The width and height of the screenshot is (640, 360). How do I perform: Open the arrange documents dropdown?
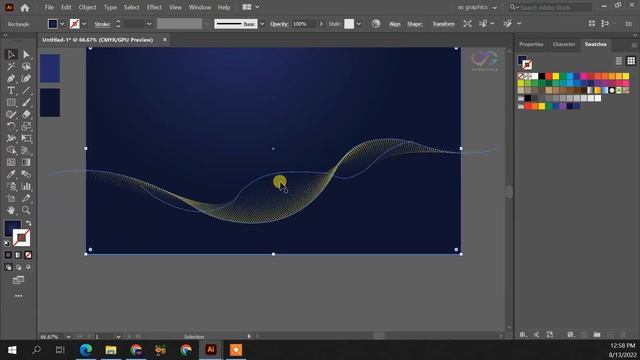click(251, 7)
